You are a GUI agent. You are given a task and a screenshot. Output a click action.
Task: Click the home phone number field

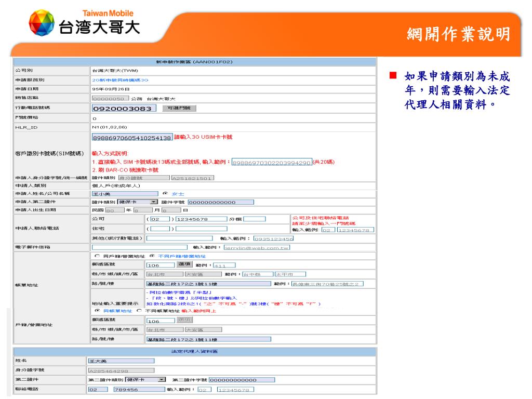coord(202,229)
